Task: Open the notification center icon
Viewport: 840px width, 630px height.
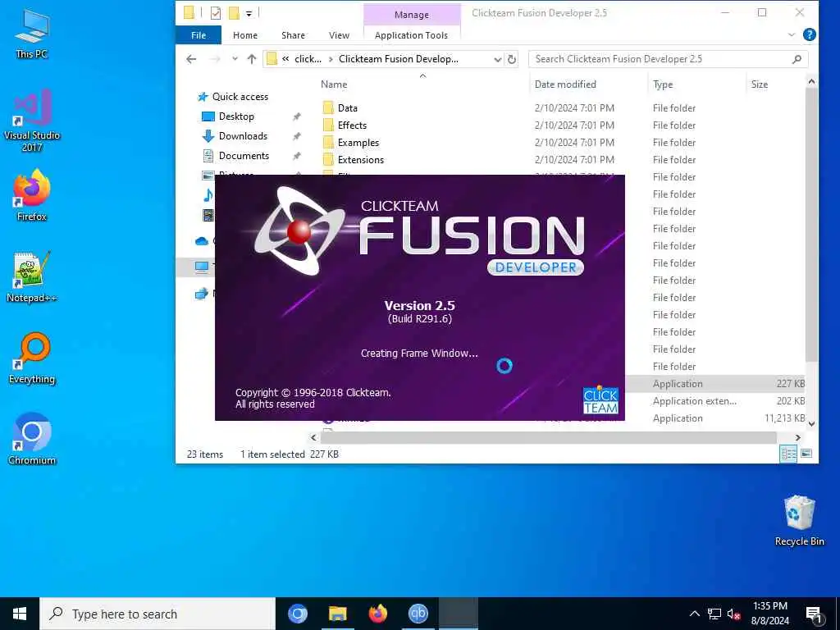Action: (814, 614)
